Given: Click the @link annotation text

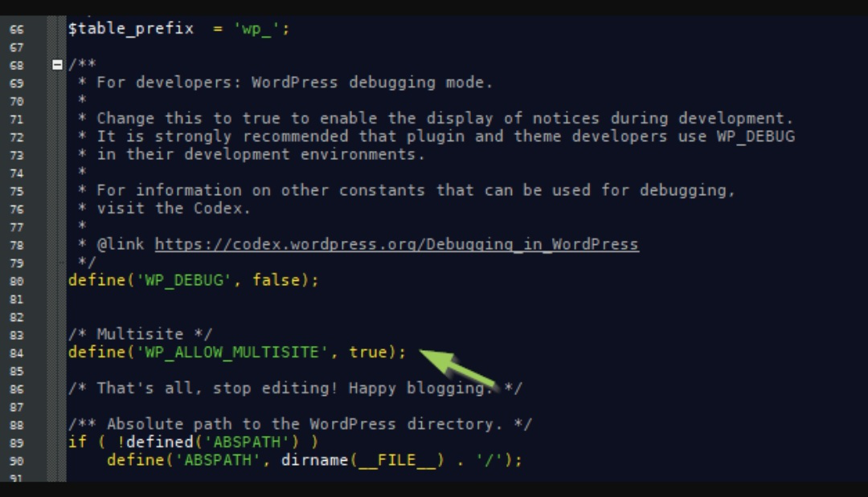Looking at the screenshot, I should [121, 244].
